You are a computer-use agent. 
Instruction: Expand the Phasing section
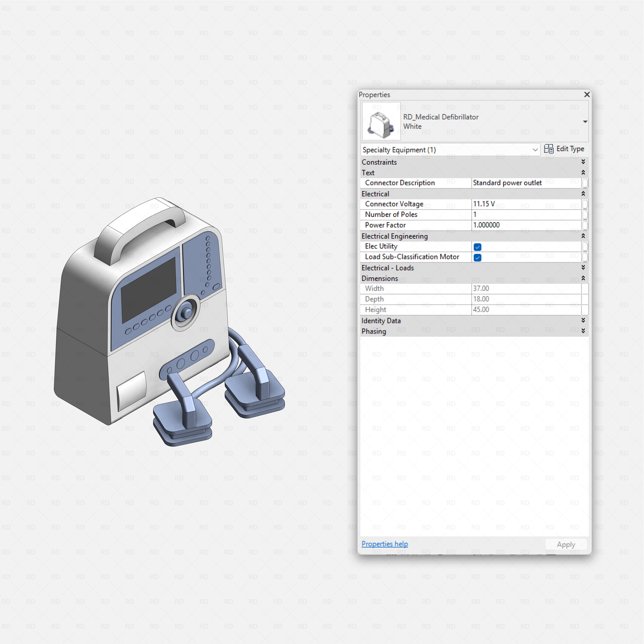583,331
